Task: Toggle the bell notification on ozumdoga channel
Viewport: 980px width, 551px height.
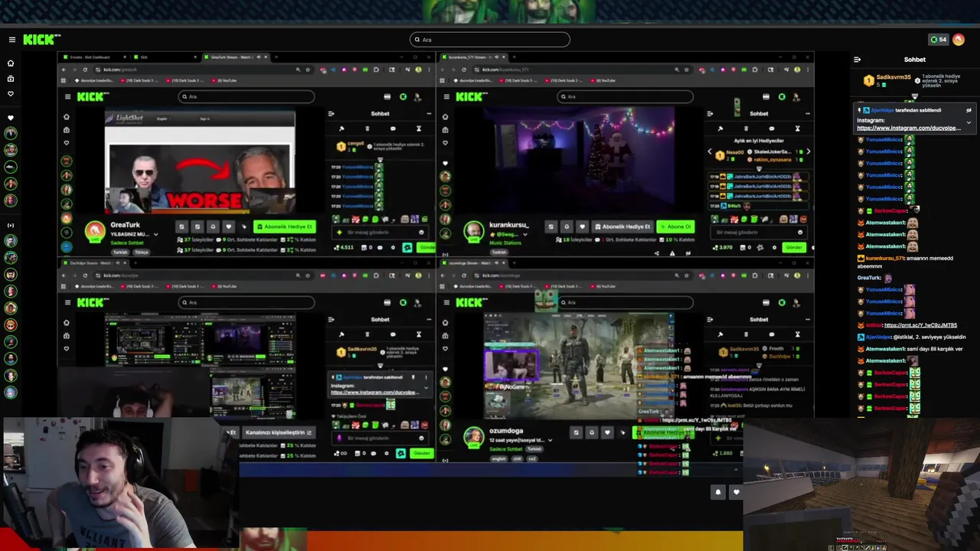Action: coord(591,432)
